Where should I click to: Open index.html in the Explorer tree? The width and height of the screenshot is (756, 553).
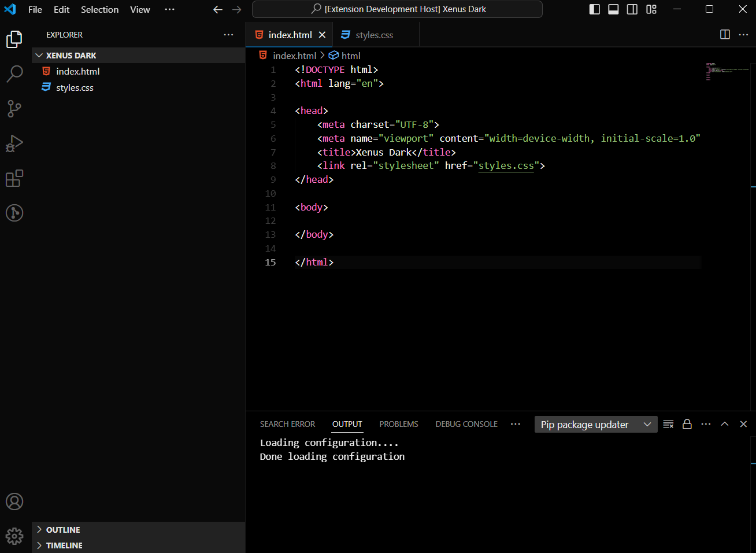click(x=139, y=71)
